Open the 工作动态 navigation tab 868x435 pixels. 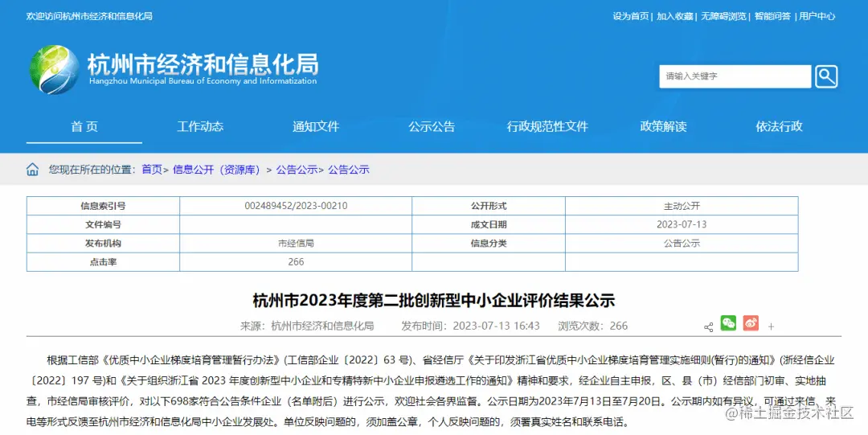coord(200,126)
